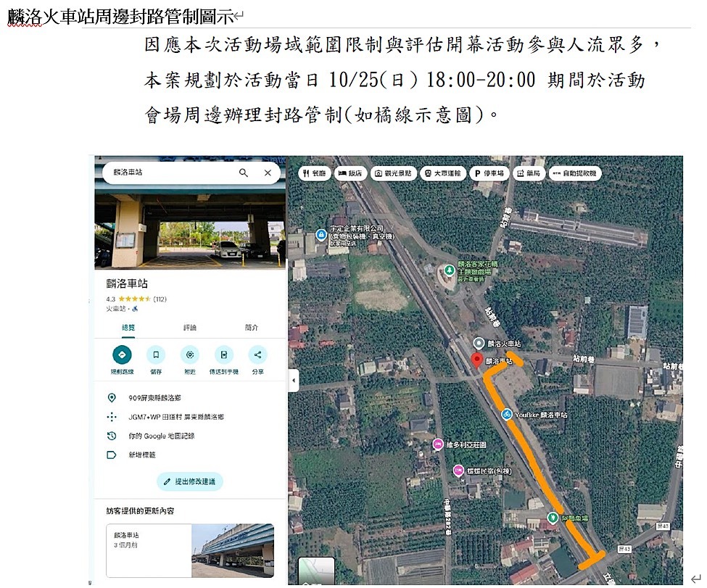
Task: Click the 觀光景點 attractions filter chip
Action: point(393,173)
